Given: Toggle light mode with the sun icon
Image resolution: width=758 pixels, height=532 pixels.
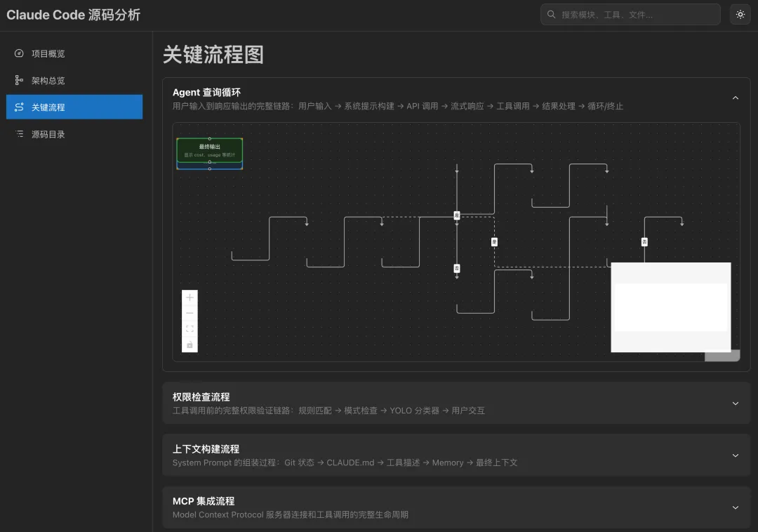Looking at the screenshot, I should 740,14.
